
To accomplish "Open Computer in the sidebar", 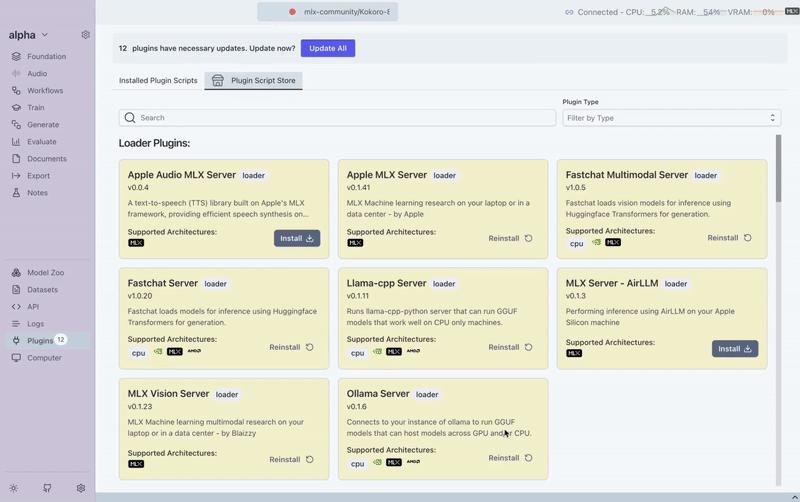I will coord(44,358).
